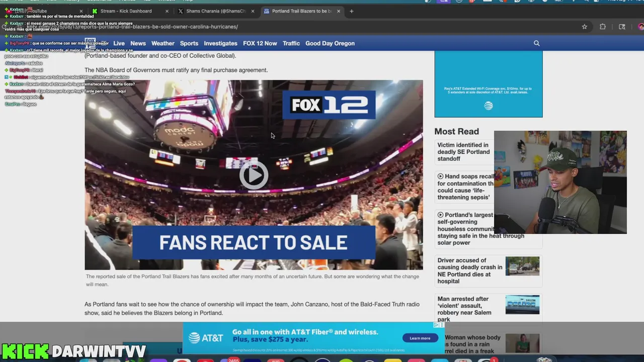The width and height of the screenshot is (644, 362).
Task: Open thumbnail of the NE Portland crash story
Action: (522, 266)
